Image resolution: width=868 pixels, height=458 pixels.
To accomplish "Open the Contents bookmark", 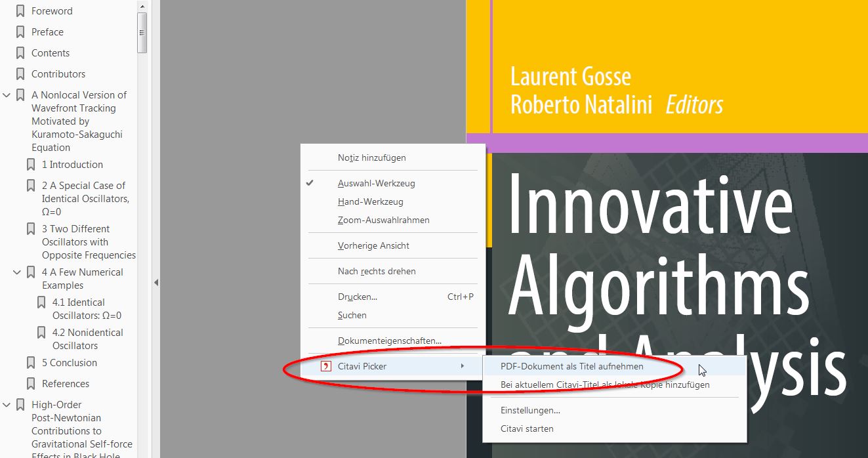I will (x=51, y=53).
